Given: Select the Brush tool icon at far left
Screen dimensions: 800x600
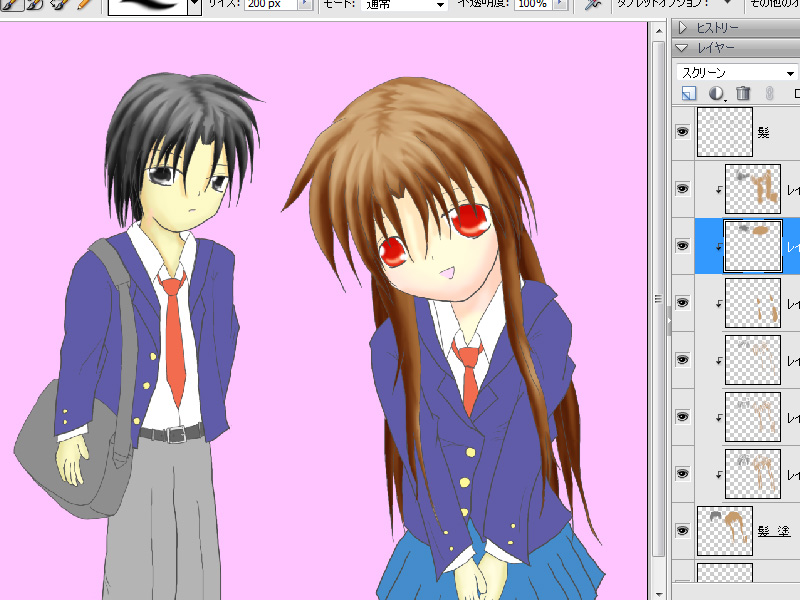Looking at the screenshot, I should pos(11,4).
